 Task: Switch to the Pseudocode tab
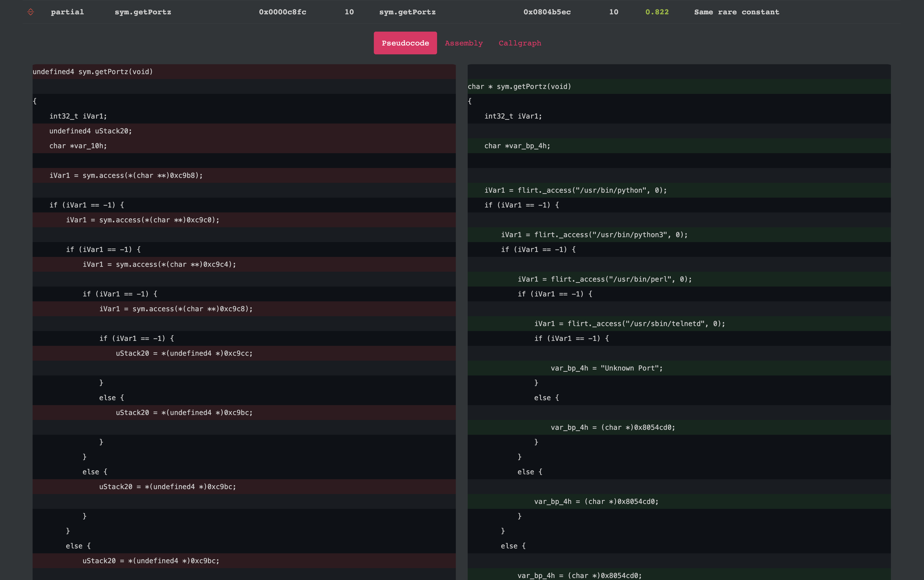[x=405, y=43]
